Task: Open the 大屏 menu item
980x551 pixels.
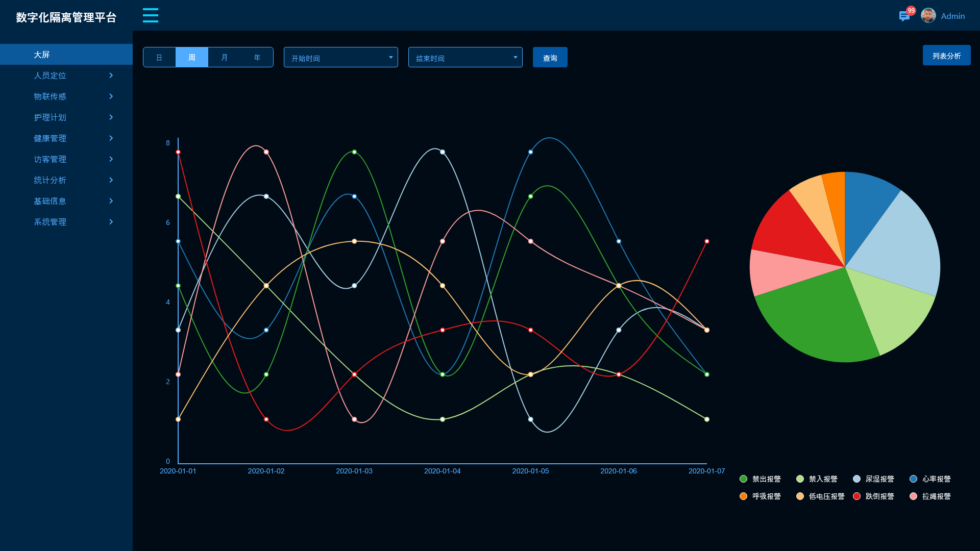Action: tap(66, 55)
